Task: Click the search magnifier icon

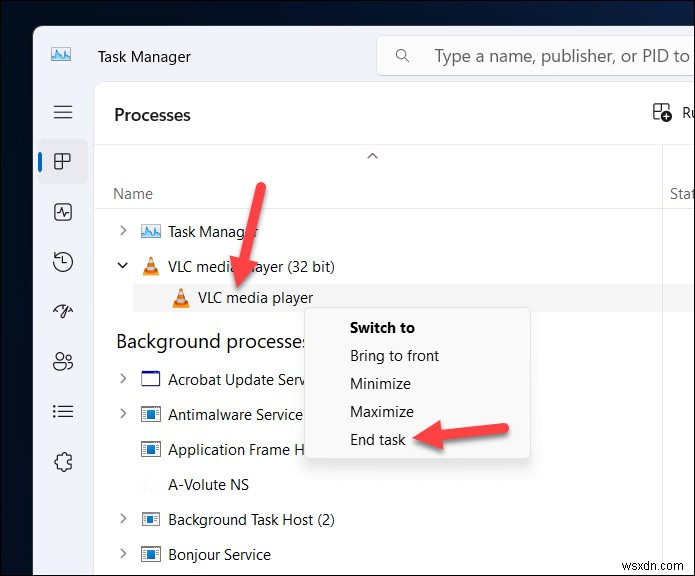Action: (x=402, y=55)
